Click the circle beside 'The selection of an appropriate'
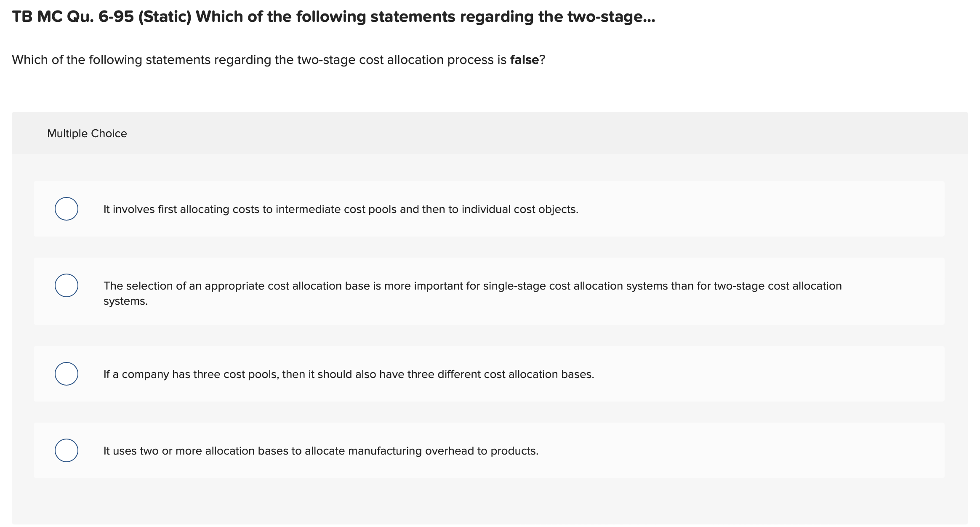The height and width of the screenshot is (527, 980). 66,285
